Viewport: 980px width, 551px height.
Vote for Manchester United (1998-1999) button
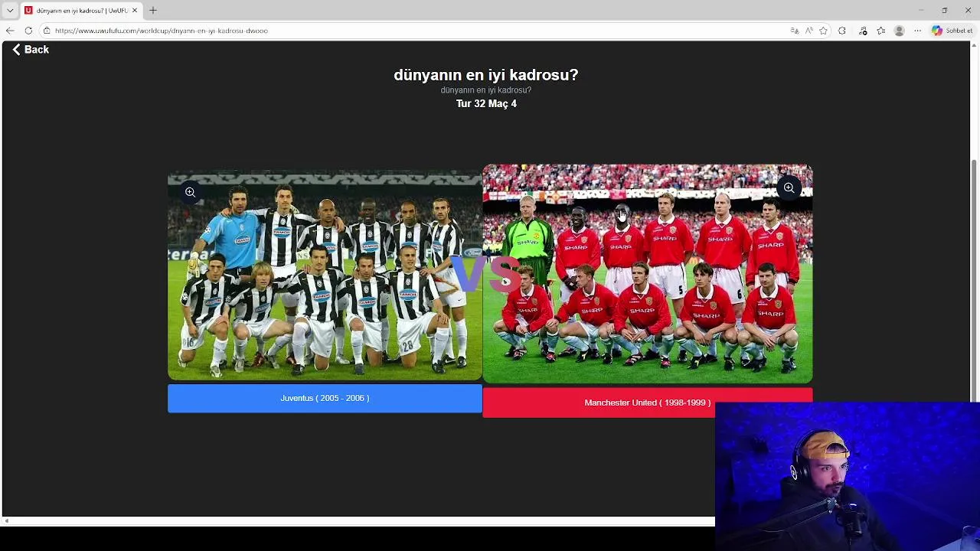point(647,403)
